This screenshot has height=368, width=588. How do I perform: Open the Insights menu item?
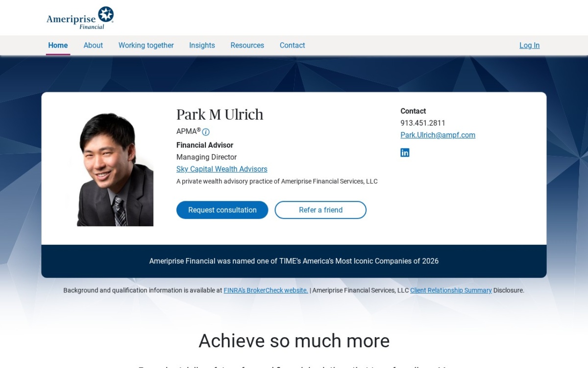tap(202, 45)
